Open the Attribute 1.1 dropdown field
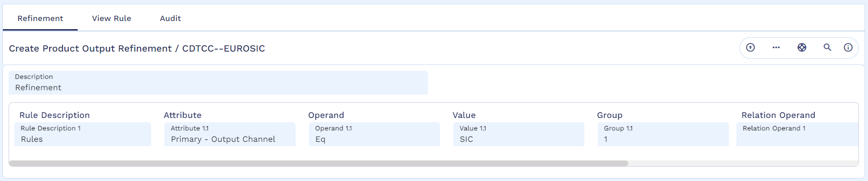The width and height of the screenshot is (868, 181). pyautogui.click(x=230, y=134)
